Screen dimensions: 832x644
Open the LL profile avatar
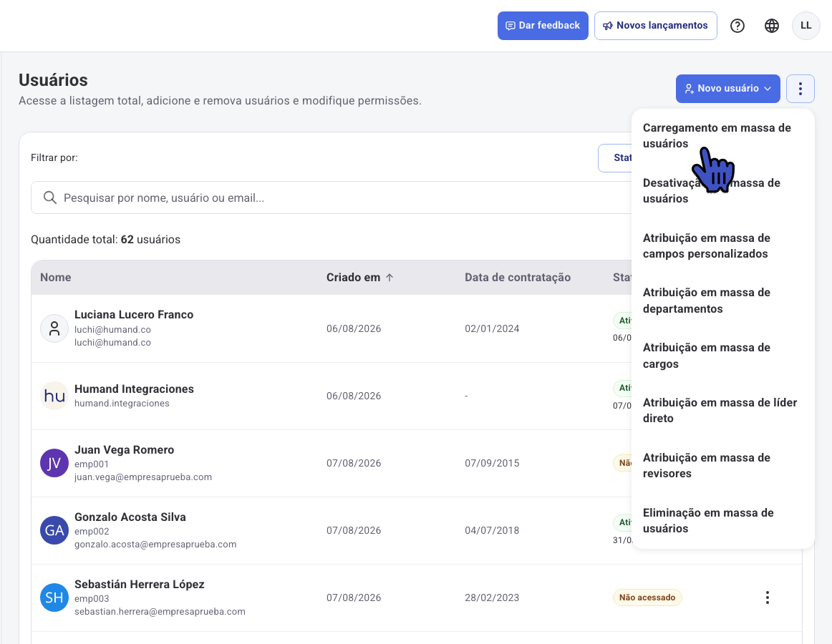806,26
